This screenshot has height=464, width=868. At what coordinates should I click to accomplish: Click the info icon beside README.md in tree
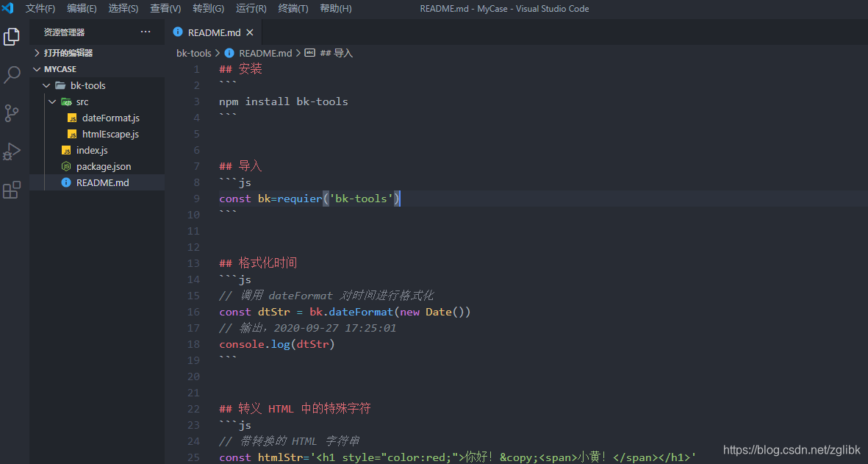point(66,182)
